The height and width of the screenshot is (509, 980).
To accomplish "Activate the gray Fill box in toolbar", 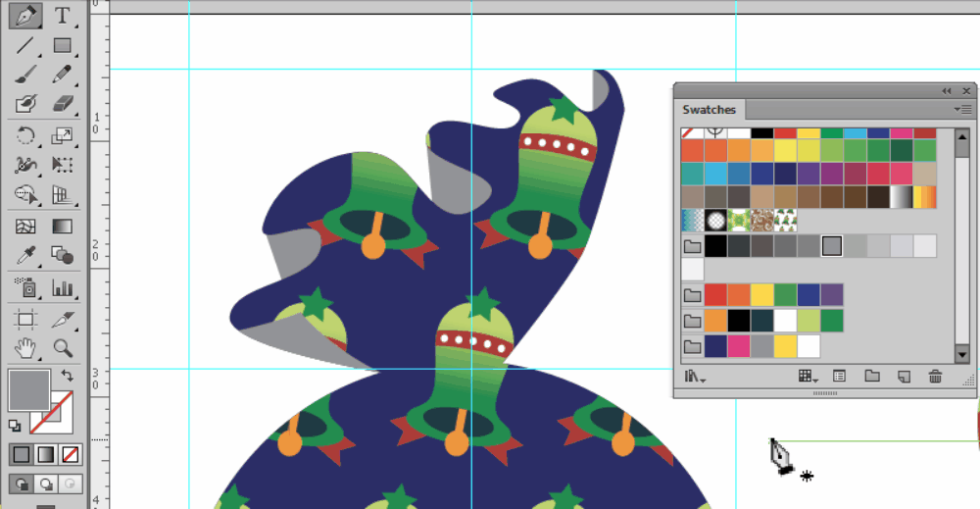I will tap(28, 390).
